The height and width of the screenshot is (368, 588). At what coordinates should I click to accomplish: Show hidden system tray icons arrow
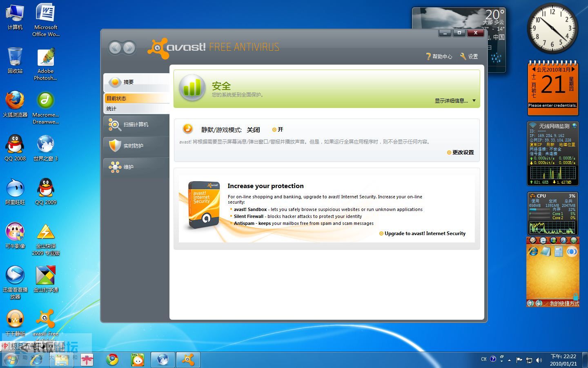[510, 360]
